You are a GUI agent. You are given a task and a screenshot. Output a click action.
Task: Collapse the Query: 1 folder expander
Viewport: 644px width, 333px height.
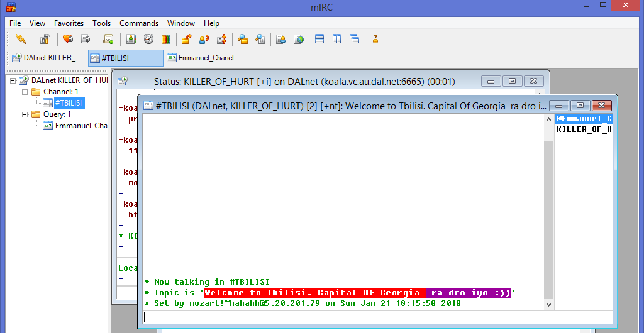point(25,114)
